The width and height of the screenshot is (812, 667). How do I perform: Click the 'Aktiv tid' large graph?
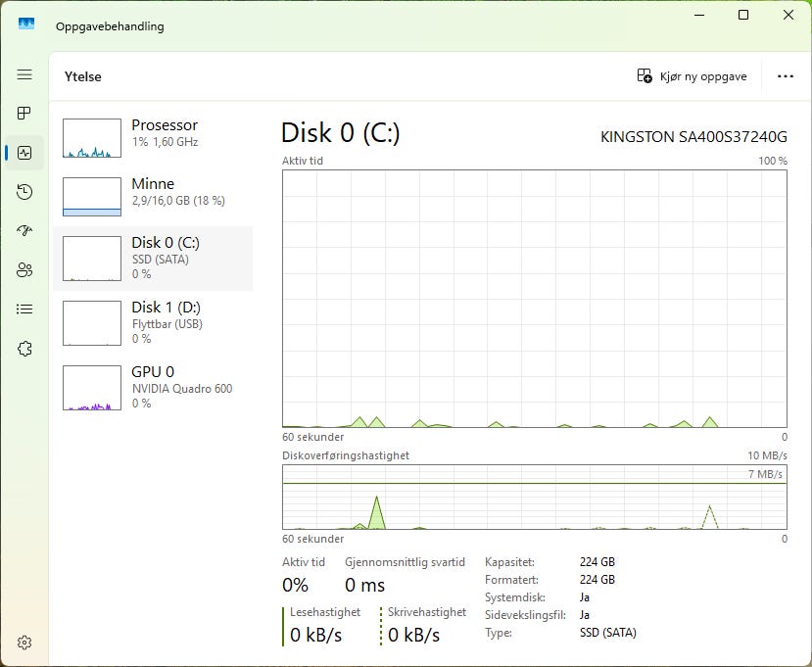[x=535, y=299]
